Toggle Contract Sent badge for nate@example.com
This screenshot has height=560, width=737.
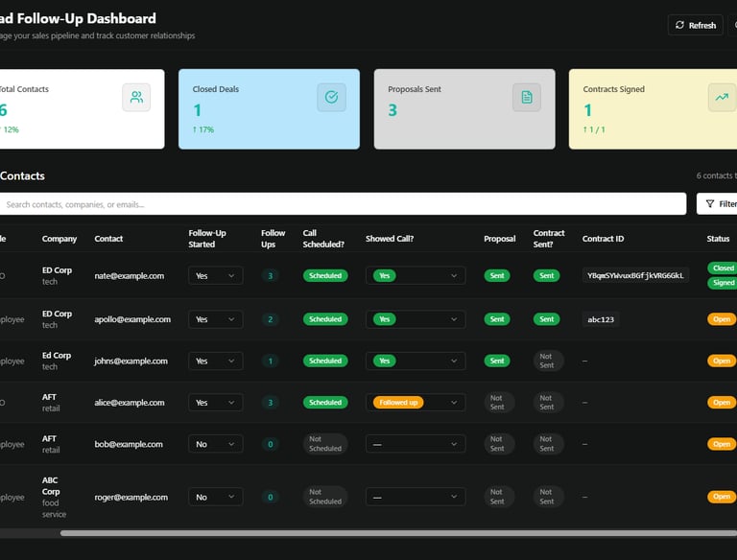click(546, 276)
